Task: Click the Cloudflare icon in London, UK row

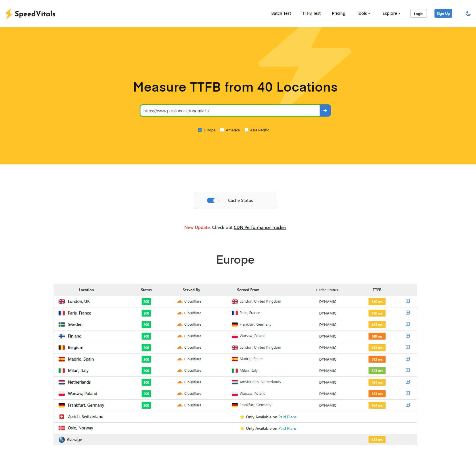Action: [x=180, y=301]
